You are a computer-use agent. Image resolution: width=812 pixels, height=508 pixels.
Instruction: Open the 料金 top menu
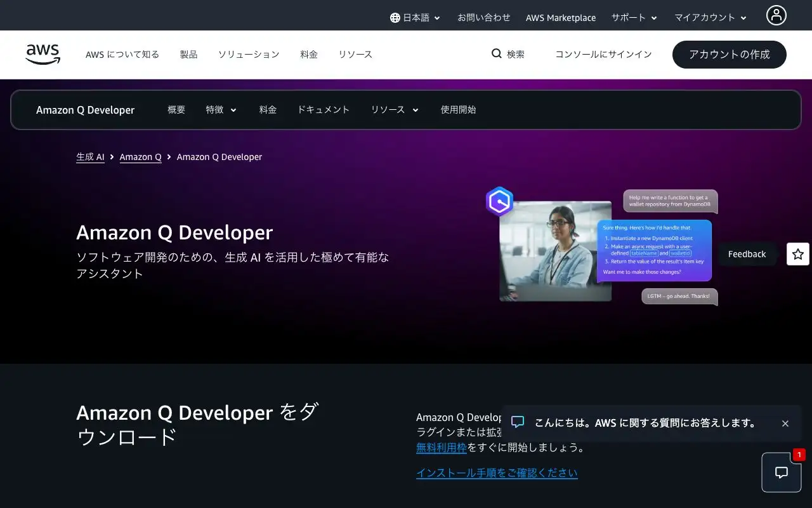(309, 55)
